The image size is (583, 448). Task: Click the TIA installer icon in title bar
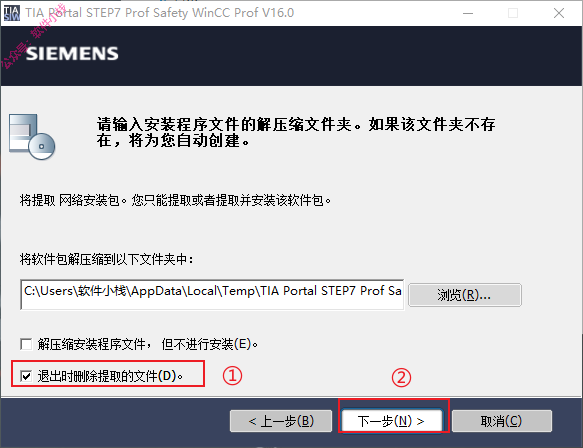[x=12, y=13]
